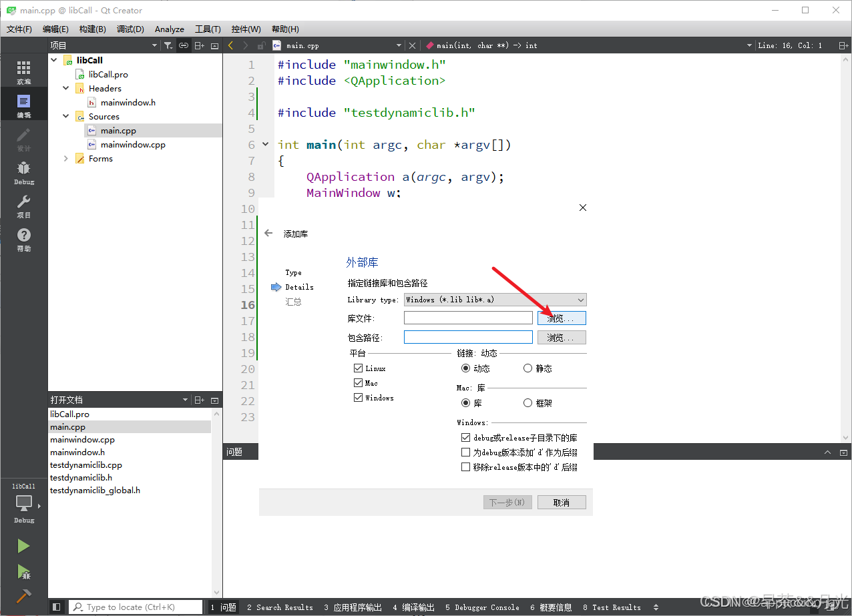Open the 编辑(E) menu

[55, 29]
